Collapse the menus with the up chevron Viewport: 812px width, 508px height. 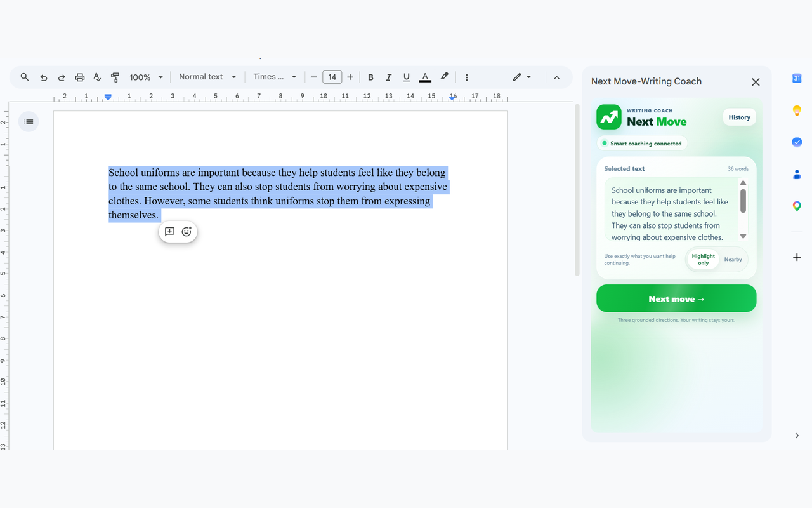click(x=556, y=77)
